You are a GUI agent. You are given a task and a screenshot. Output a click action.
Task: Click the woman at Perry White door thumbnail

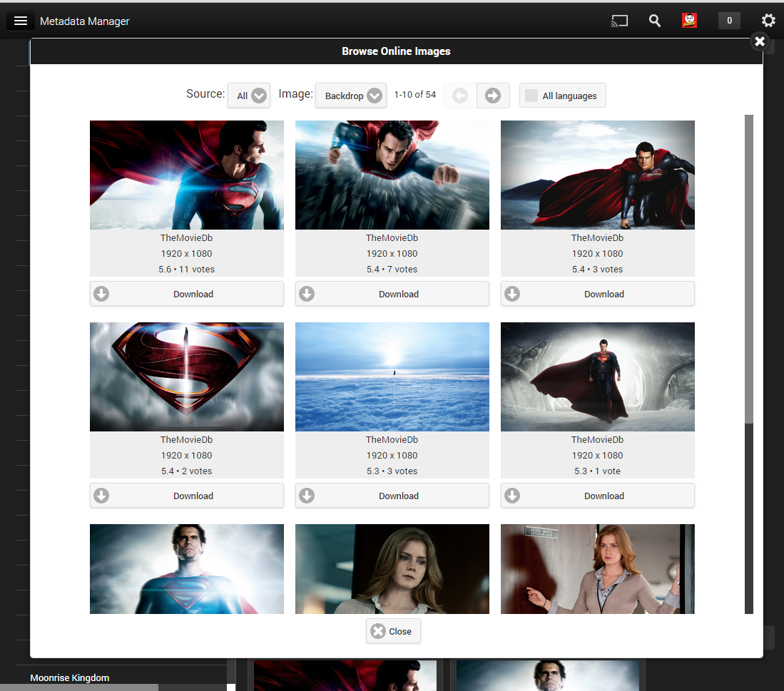[x=598, y=568]
